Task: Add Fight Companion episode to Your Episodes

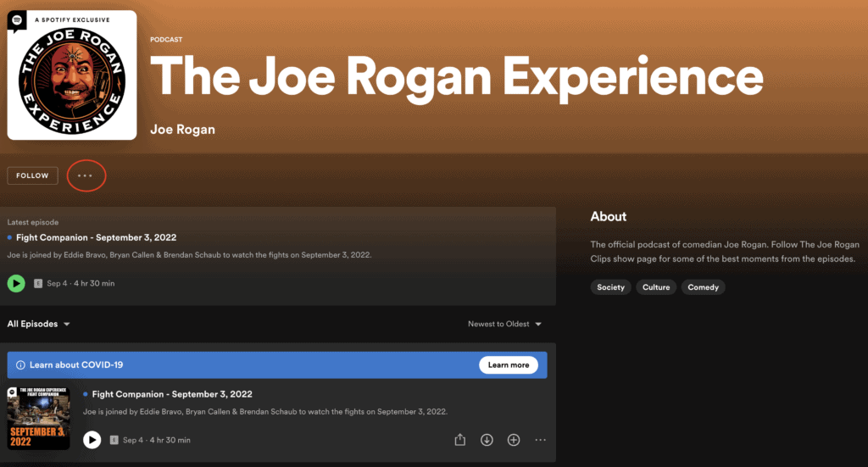Action: click(514, 440)
